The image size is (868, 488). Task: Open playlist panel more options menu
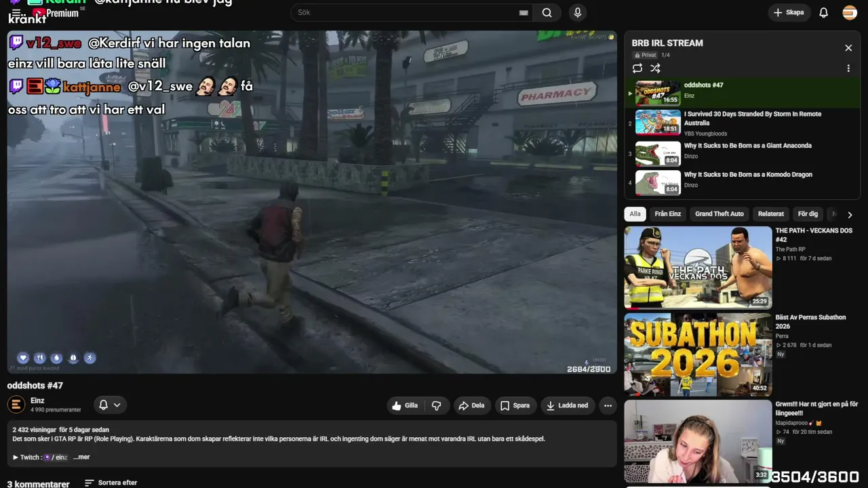click(x=848, y=68)
